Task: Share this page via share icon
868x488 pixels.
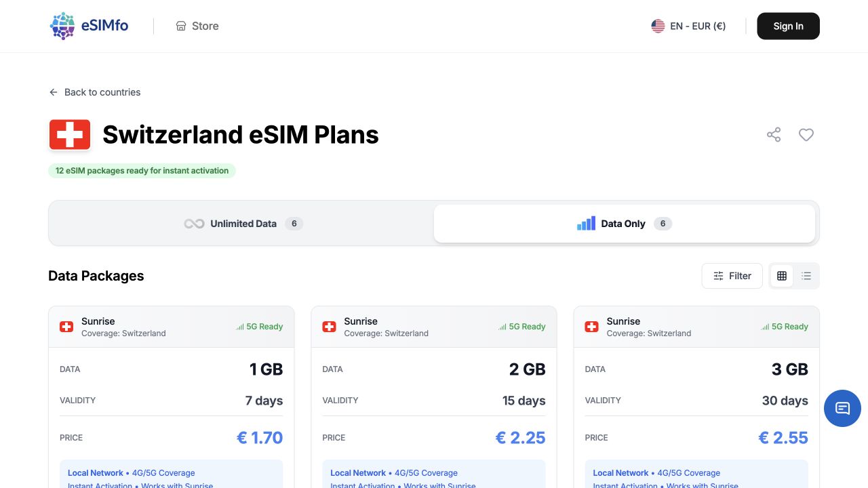Action: (x=774, y=135)
